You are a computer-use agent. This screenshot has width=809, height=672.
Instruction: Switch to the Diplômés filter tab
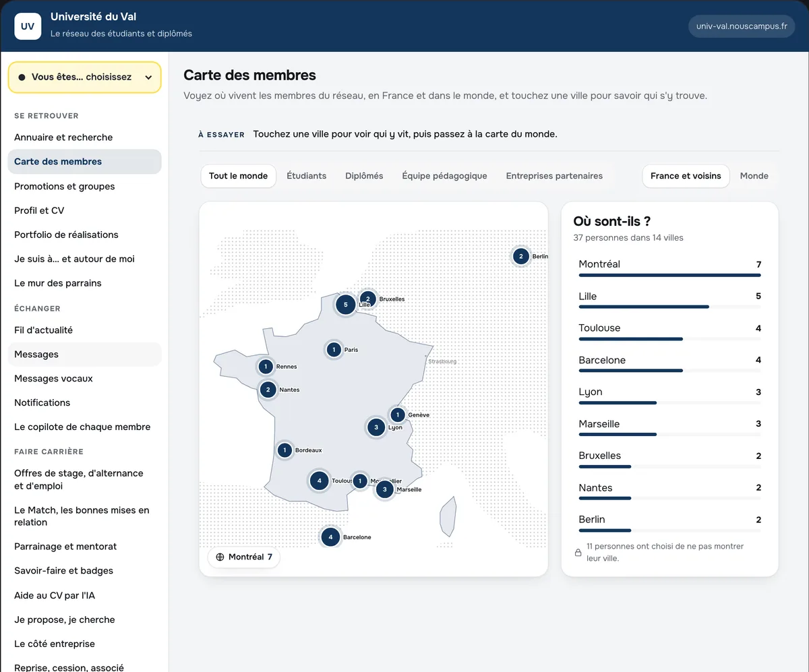[364, 176]
